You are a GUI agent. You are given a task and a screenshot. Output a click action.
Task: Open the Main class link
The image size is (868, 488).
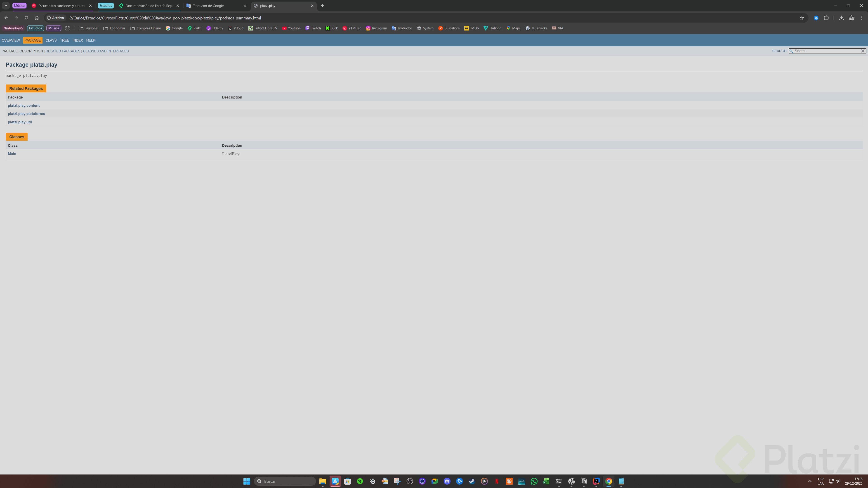12,154
